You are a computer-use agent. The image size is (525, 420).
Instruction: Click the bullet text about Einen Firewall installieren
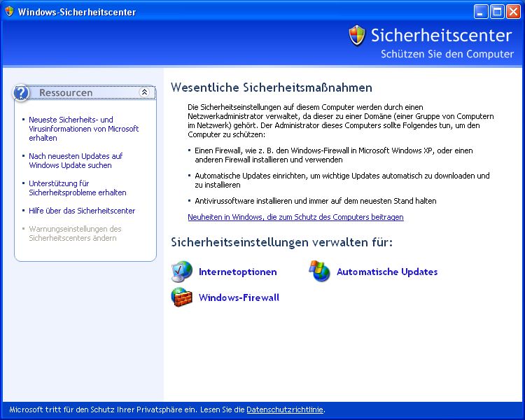334,155
